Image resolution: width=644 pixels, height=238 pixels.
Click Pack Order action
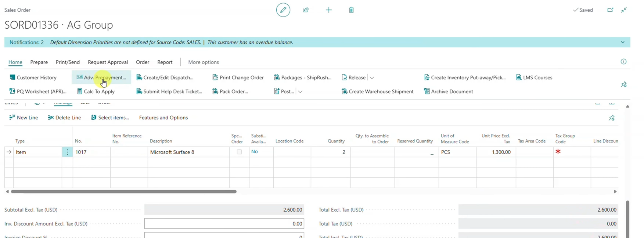[x=230, y=91]
